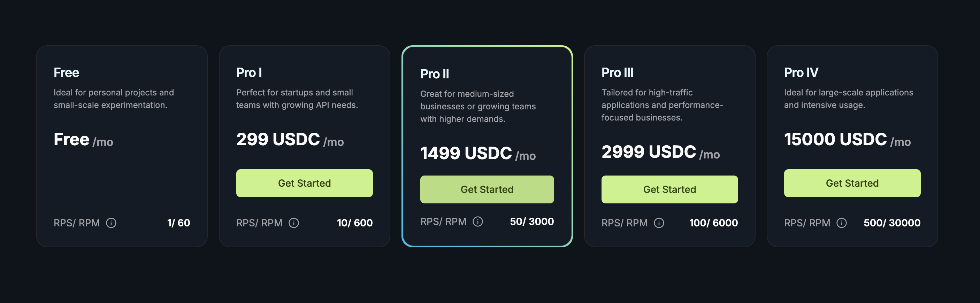
Task: Click the Free /mo price label
Action: click(x=83, y=140)
